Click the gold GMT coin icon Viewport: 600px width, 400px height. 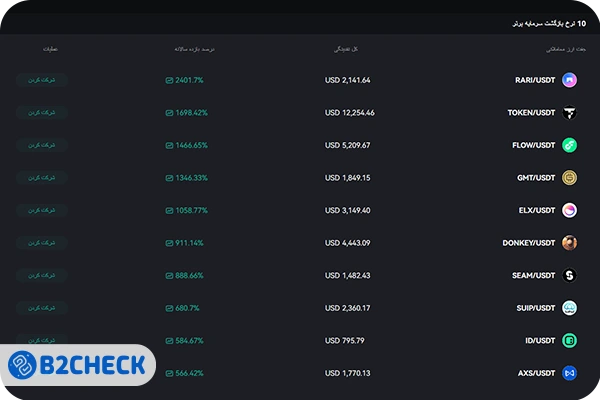point(569,178)
